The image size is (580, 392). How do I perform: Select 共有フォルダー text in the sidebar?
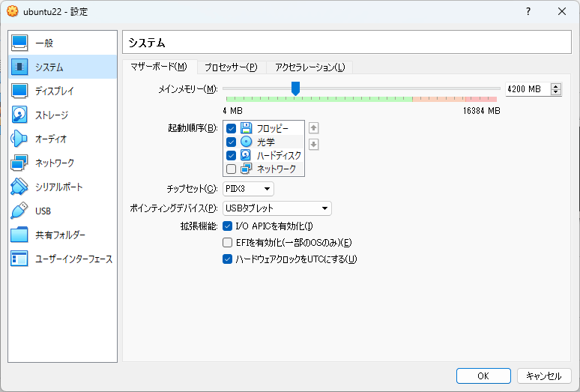tap(60, 235)
